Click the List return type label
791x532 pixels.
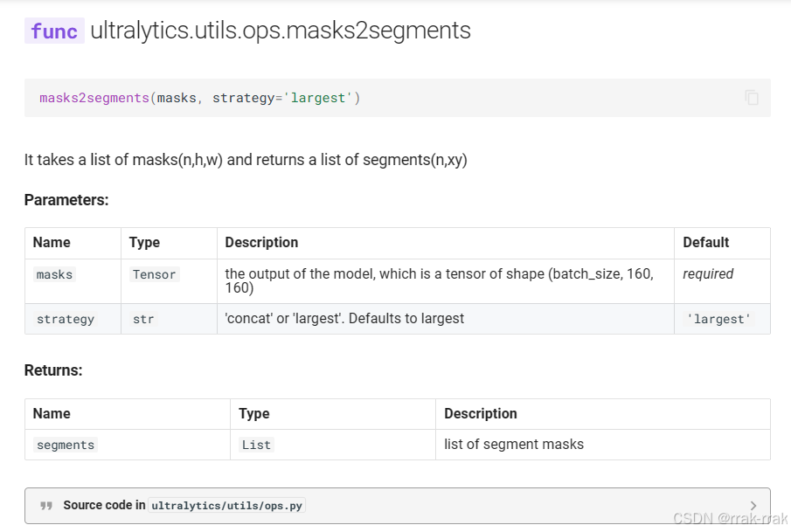coord(256,445)
